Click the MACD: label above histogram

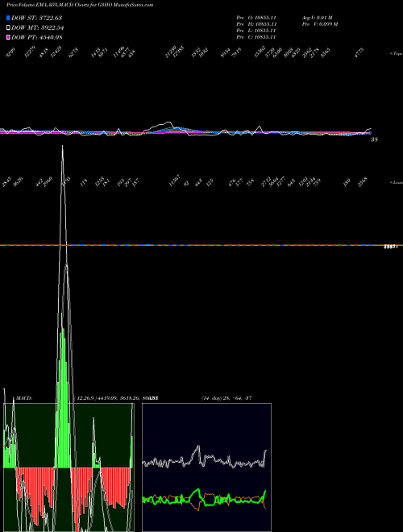point(24,398)
